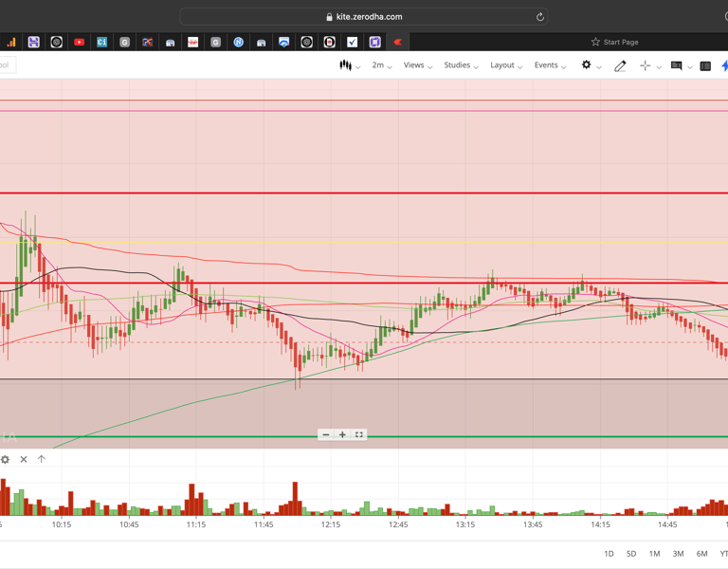
Task: Select the 3M range button
Action: tap(678, 554)
